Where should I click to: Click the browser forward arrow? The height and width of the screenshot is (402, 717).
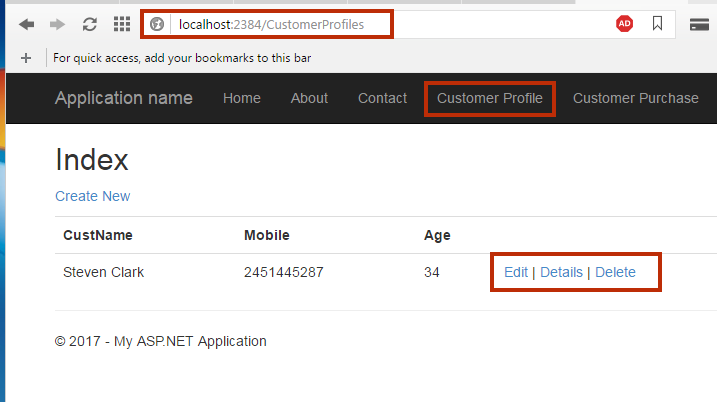(x=57, y=24)
